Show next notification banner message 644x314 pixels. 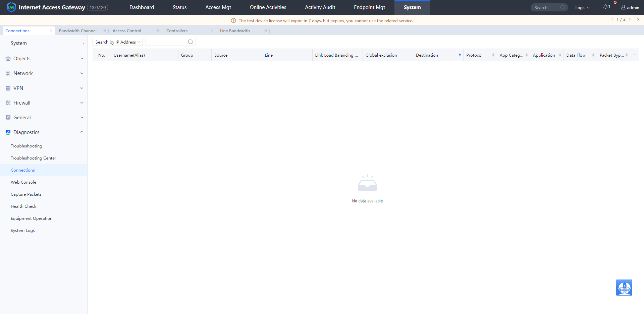pos(630,19)
